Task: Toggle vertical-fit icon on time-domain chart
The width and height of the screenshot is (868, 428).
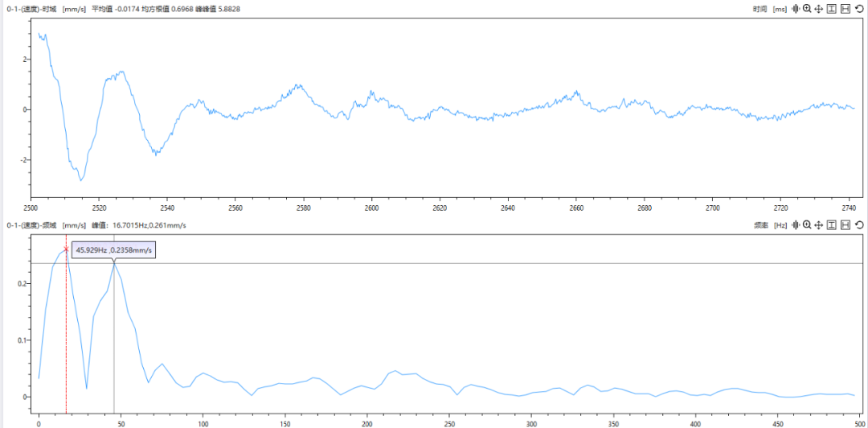Action: [x=832, y=9]
